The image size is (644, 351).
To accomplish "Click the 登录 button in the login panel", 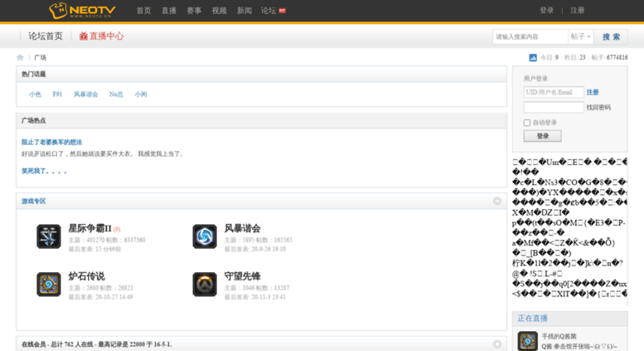I will (543, 136).
